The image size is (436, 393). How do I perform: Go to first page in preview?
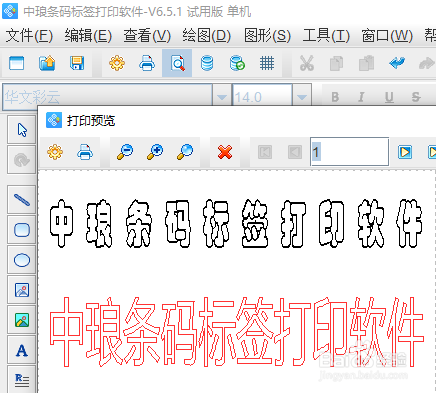(265, 152)
